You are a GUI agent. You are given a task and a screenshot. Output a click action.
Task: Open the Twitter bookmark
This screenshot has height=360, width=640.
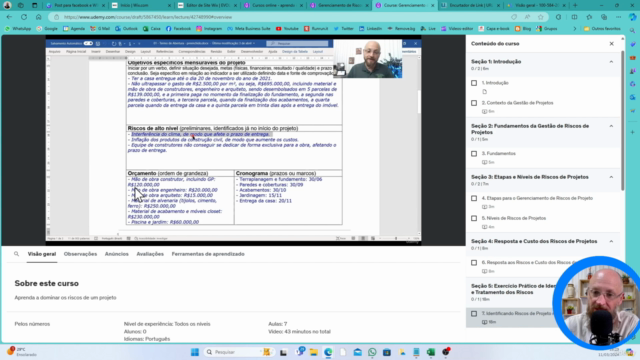point(343,29)
